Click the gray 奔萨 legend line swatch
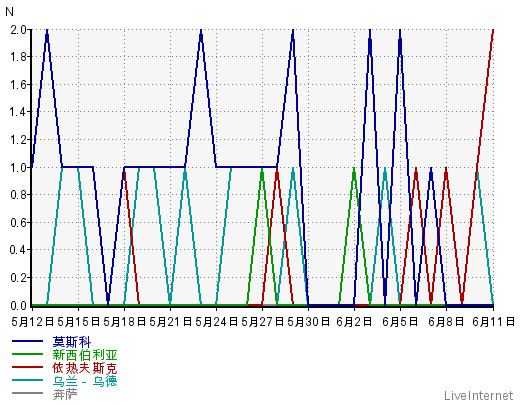Screen dimensions: 520x405 [x=27, y=393]
